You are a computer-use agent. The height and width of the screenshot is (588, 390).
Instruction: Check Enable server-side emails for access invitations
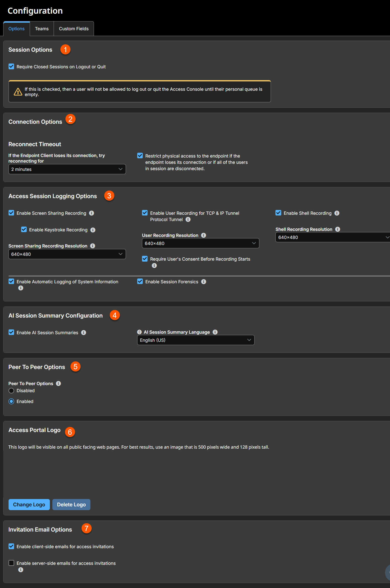(11, 563)
